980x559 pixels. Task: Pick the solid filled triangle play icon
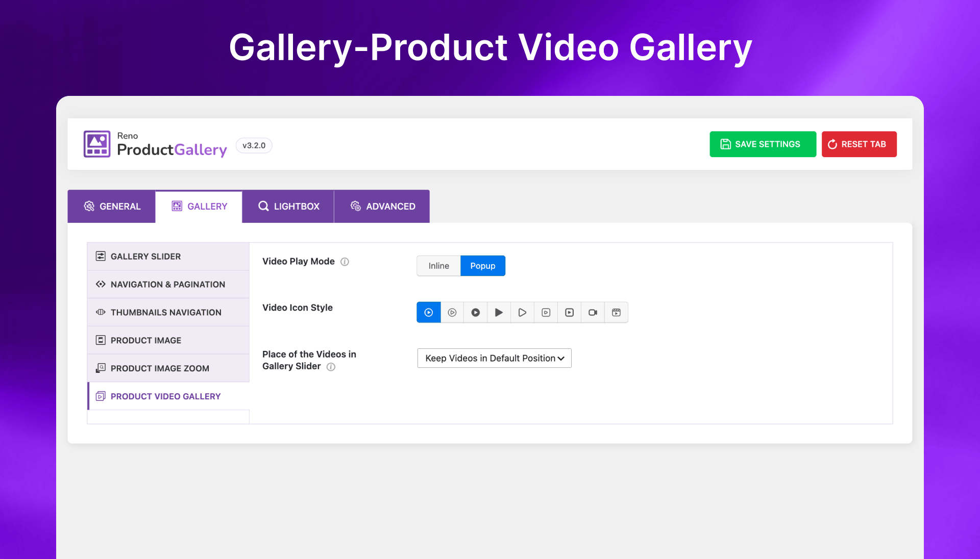[499, 312]
